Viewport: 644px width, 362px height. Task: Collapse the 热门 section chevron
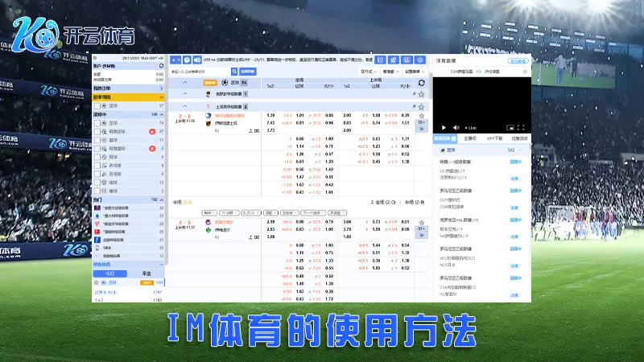pos(162,200)
